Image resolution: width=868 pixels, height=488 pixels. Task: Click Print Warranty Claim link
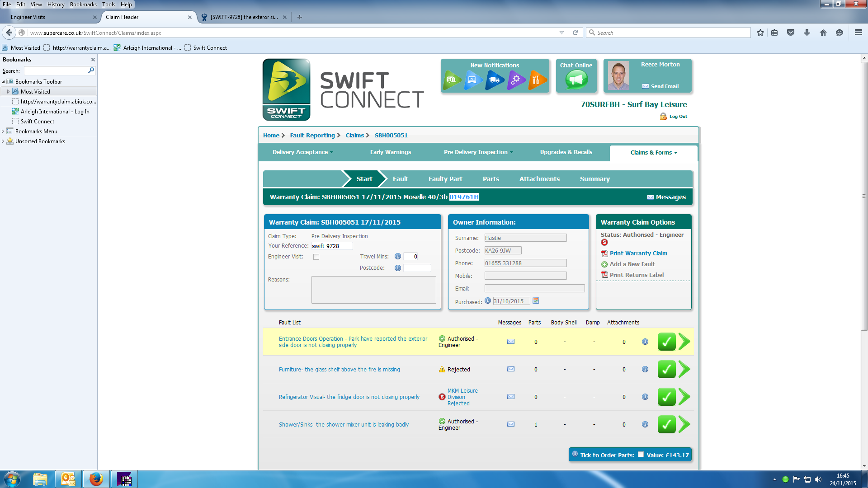(x=638, y=253)
